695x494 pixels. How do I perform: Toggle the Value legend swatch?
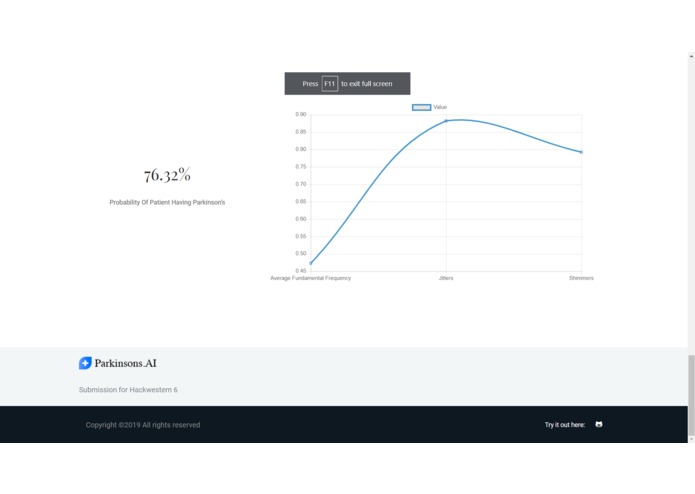coord(421,107)
